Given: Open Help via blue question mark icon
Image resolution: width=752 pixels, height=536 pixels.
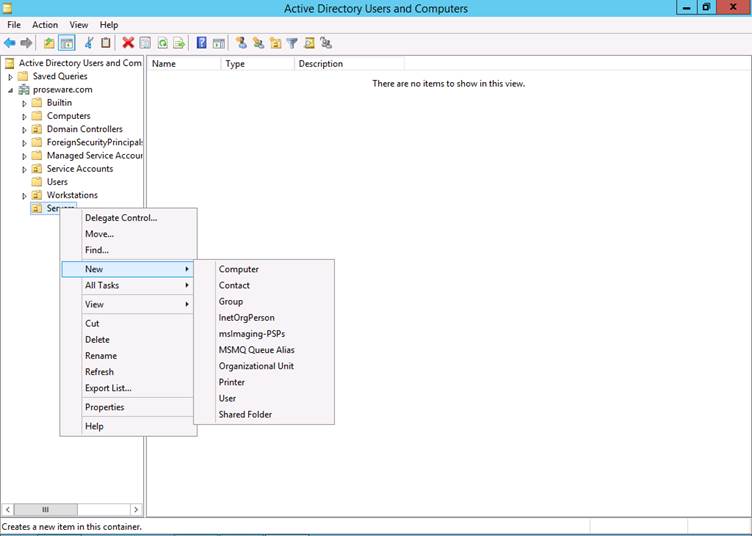Looking at the screenshot, I should (201, 43).
